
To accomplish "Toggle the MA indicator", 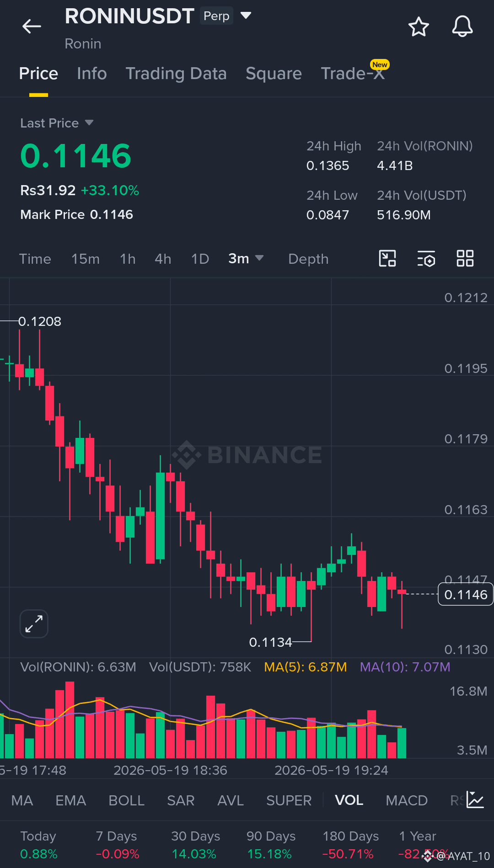I will 22,800.
